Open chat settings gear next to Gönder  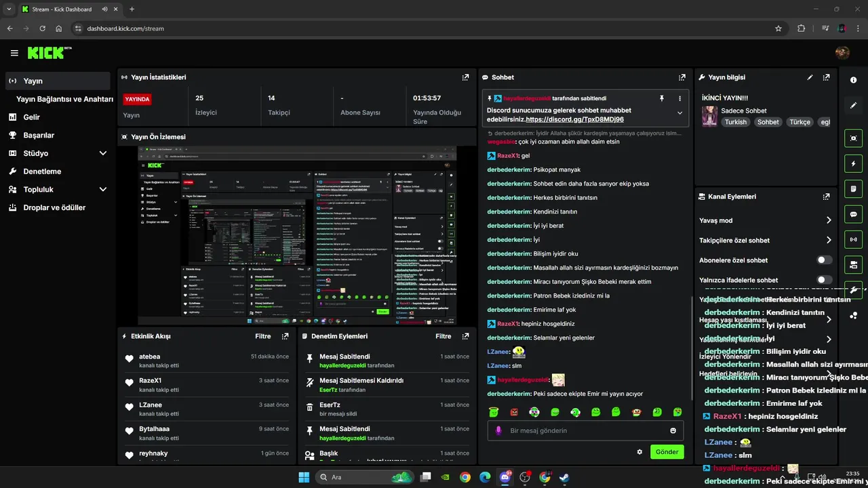pyautogui.click(x=639, y=452)
